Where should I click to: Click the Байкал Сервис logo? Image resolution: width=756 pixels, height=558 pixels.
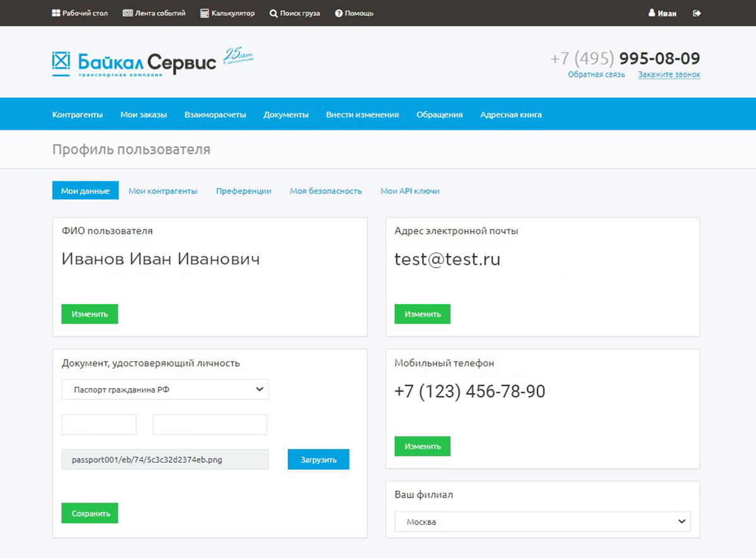click(134, 62)
